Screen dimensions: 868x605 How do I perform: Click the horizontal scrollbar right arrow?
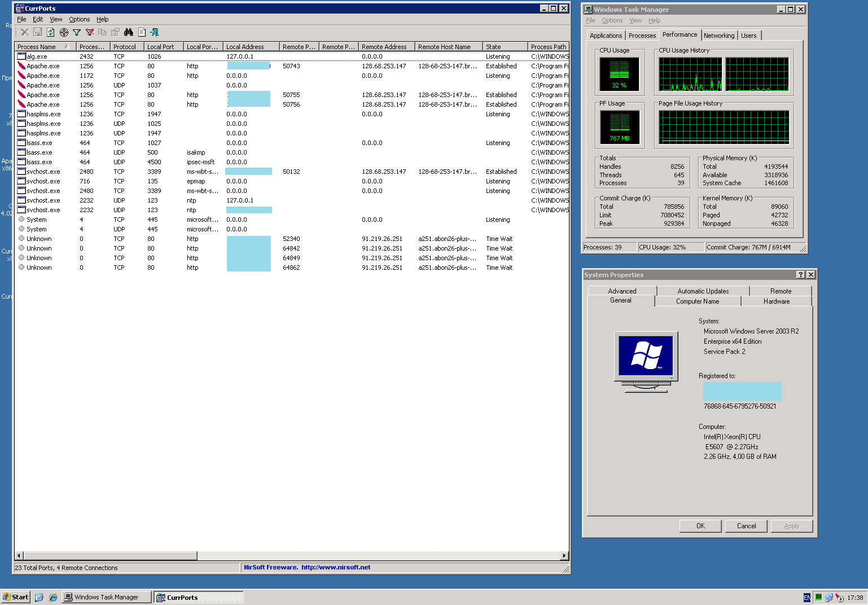pos(564,556)
